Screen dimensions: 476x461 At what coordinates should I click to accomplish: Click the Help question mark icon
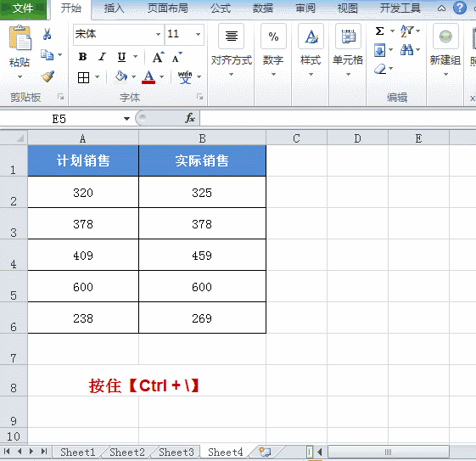point(460,8)
